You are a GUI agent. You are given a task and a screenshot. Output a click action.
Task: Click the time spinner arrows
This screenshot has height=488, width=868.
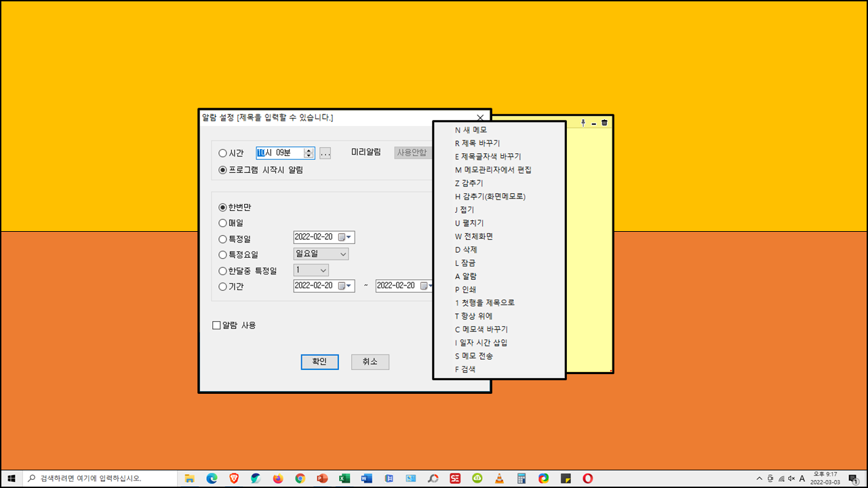point(309,153)
